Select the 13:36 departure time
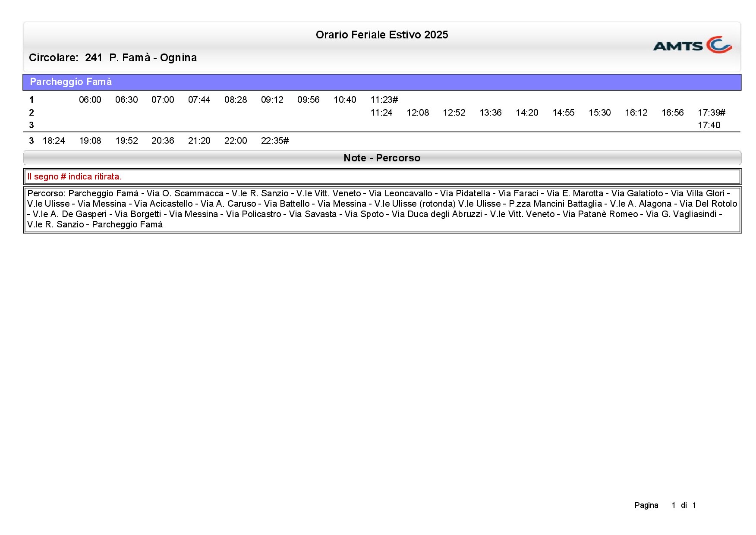Screen dimensions: 756x535 pos(491,113)
